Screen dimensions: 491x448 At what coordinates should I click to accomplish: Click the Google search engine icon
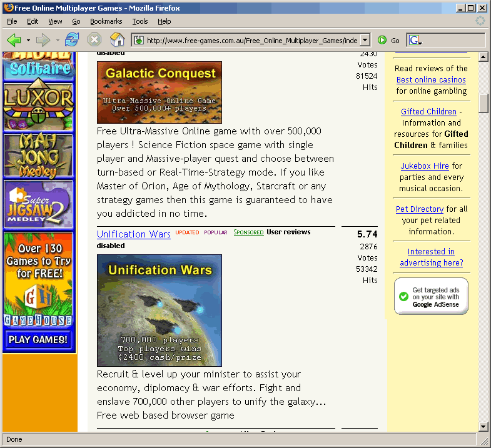click(414, 40)
